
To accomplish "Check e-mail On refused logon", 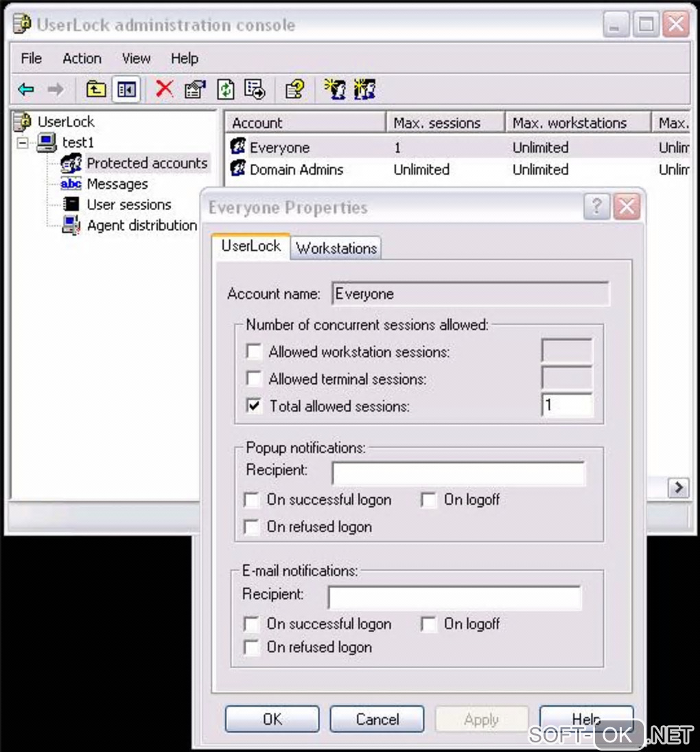I will [x=252, y=647].
